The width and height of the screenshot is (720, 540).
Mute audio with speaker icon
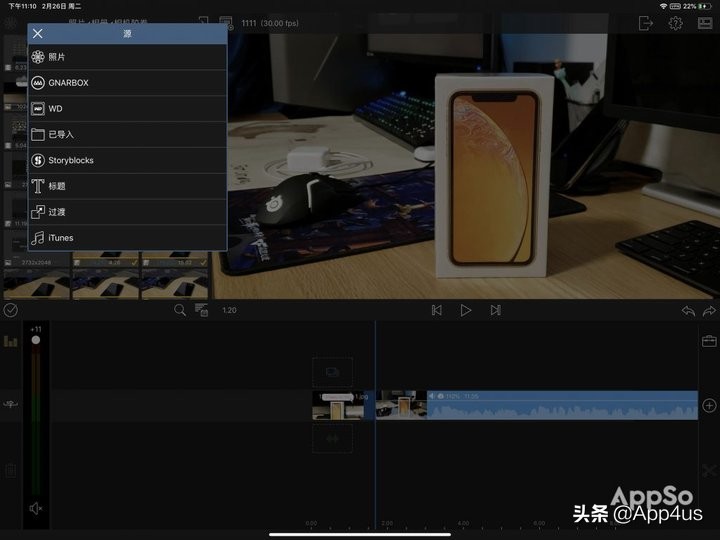click(x=36, y=508)
